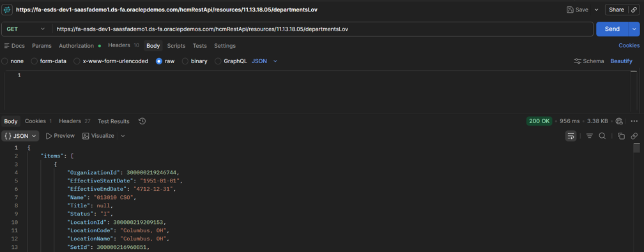
Task: Open the dropdown arrow next to Save
Action: point(596,10)
